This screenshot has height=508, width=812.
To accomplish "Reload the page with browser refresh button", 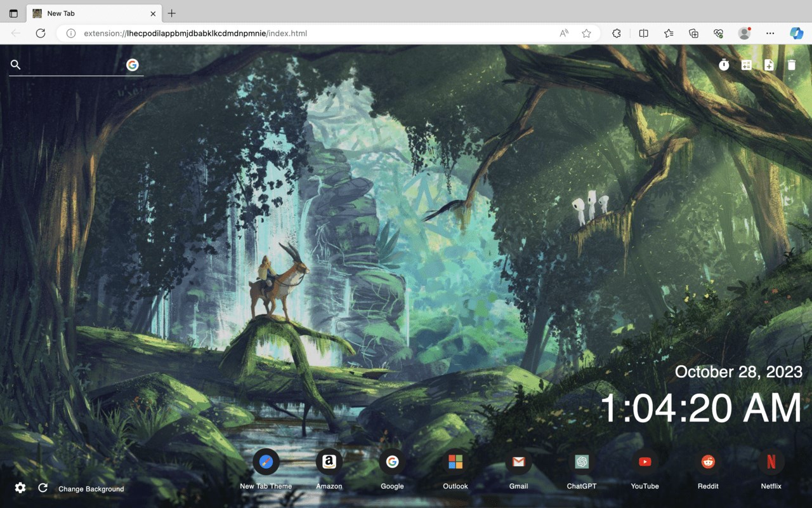I will tap(41, 33).
